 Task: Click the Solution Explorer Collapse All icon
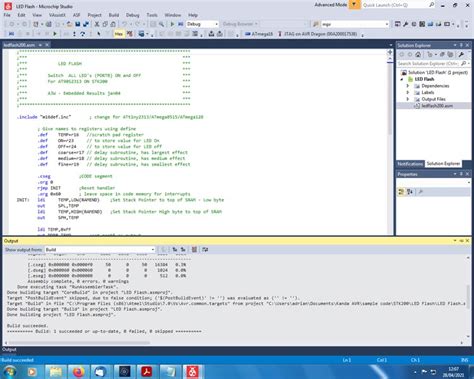(x=442, y=54)
